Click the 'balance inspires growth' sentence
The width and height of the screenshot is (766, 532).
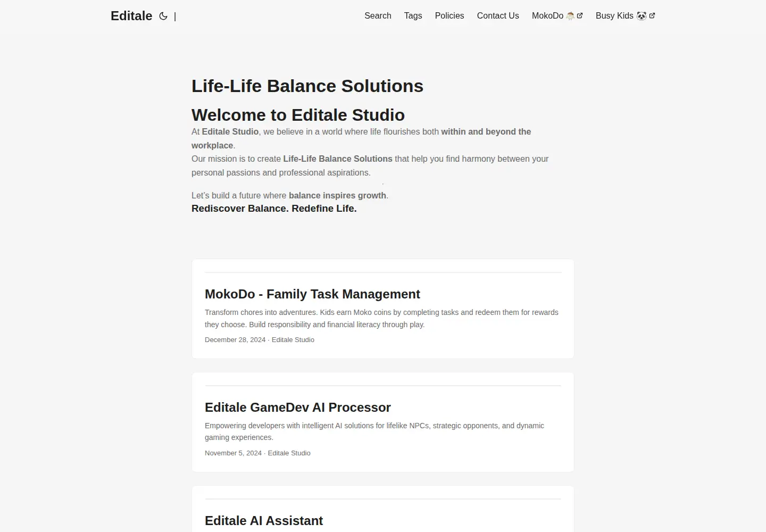[290, 195]
